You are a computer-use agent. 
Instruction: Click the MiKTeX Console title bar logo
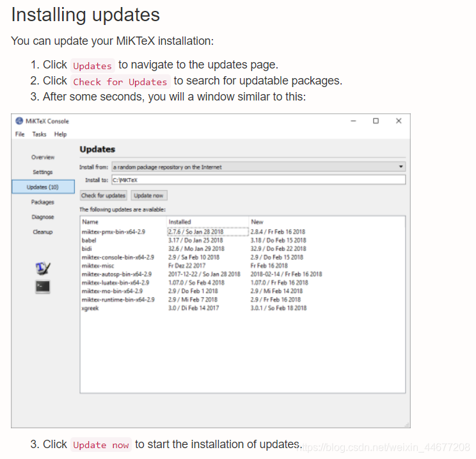click(x=19, y=121)
